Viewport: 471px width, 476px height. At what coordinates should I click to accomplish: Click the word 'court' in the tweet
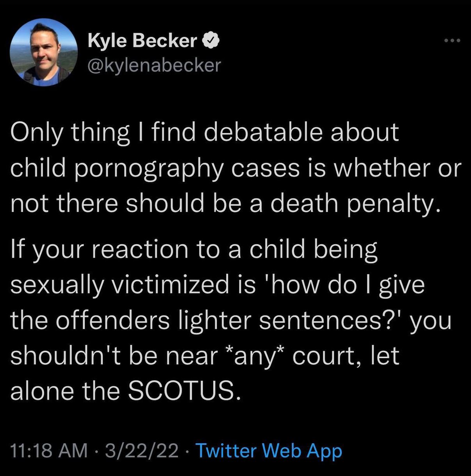click(325, 356)
